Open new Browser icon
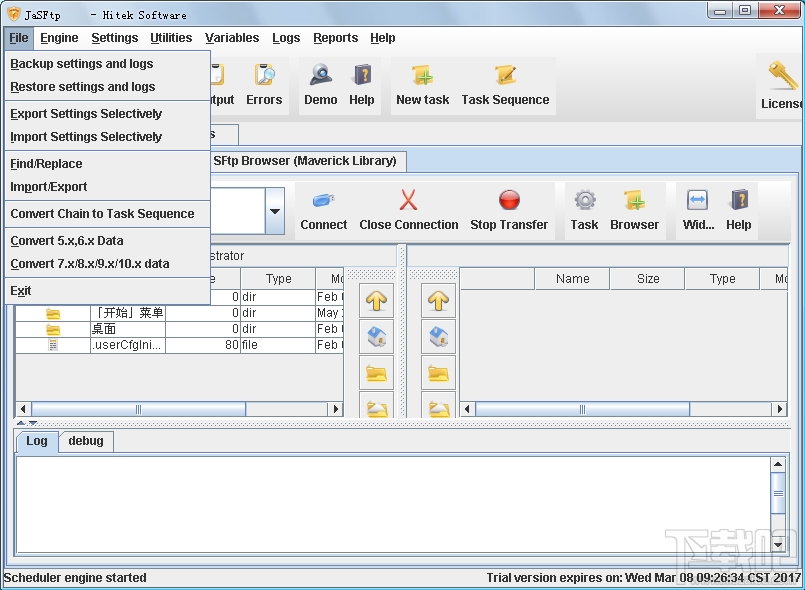Image resolution: width=805 pixels, height=590 pixels. [x=635, y=211]
